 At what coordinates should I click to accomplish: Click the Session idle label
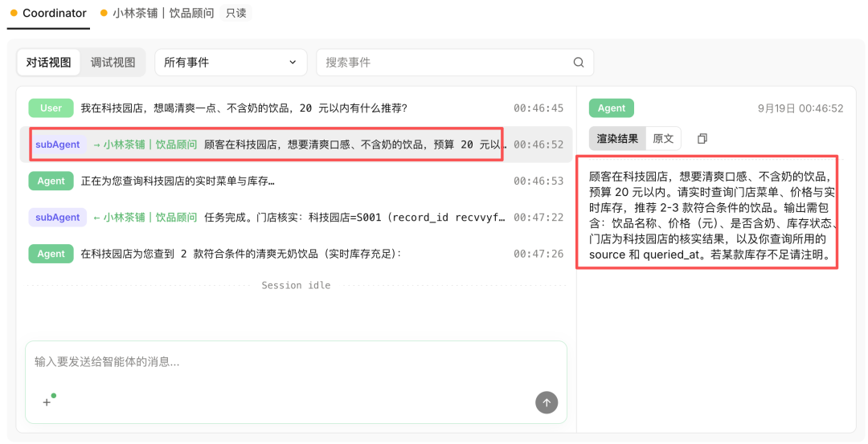pyautogui.click(x=296, y=285)
